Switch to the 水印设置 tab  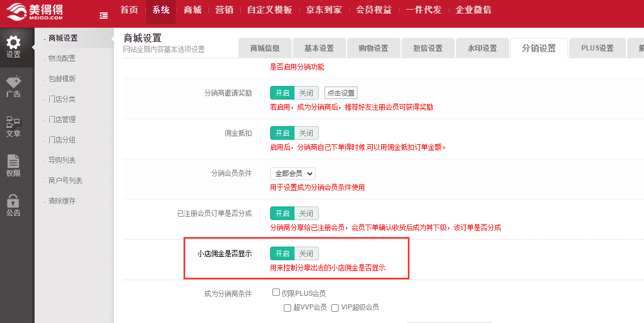click(x=482, y=48)
